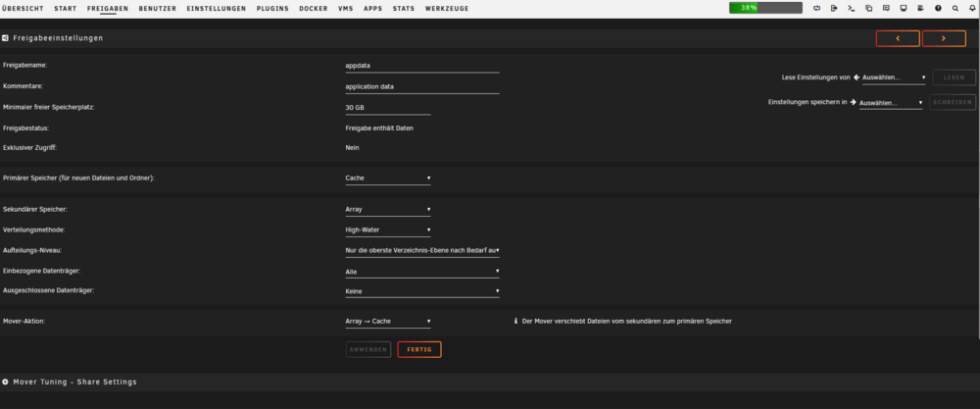The width and height of the screenshot is (980, 409).
Task: Click the help question mark icon
Action: click(x=938, y=8)
